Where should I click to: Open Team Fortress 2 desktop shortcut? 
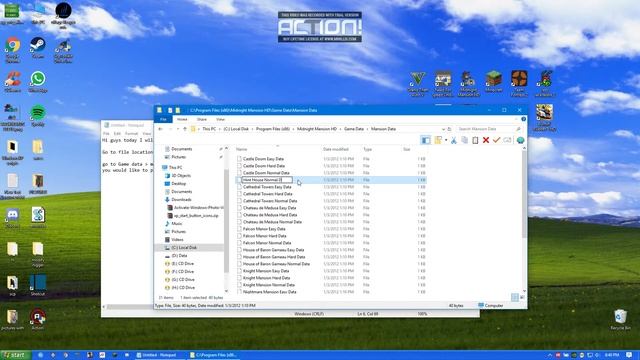(x=519, y=84)
